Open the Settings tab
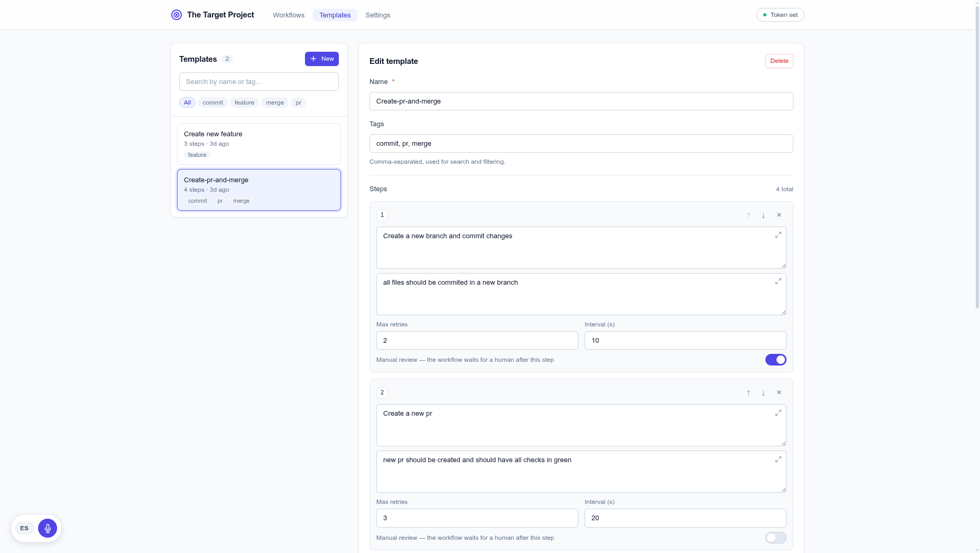The image size is (980, 553). coord(378,15)
